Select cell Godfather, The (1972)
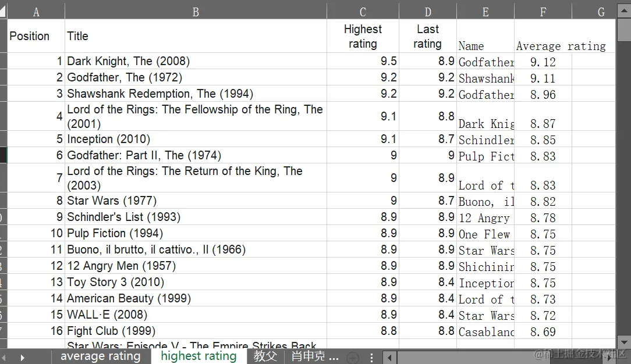Viewport: 631px width, 364px height. point(196,77)
